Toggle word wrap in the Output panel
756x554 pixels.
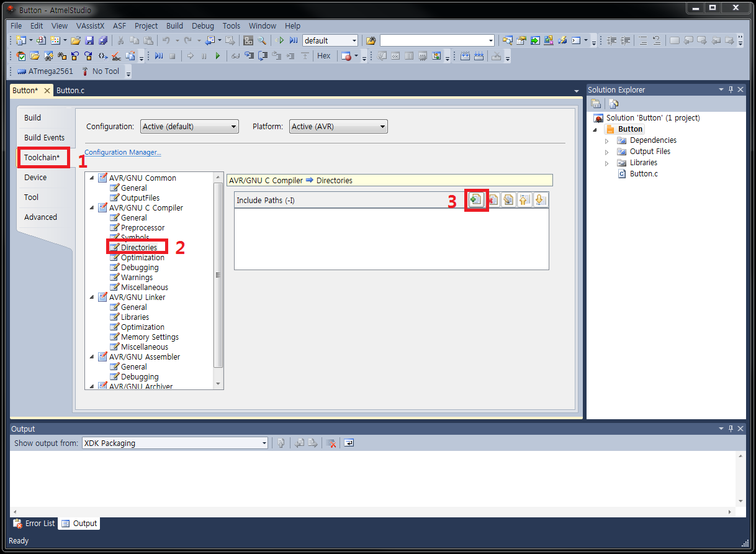(349, 443)
